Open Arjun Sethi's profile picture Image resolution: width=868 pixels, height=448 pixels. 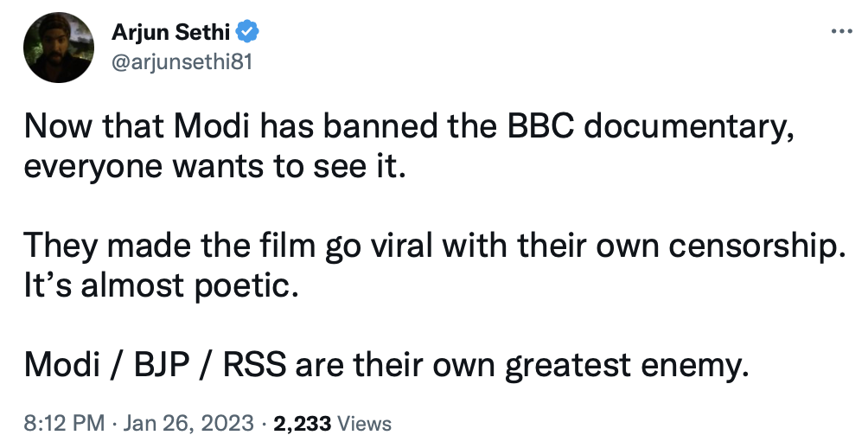59,48
